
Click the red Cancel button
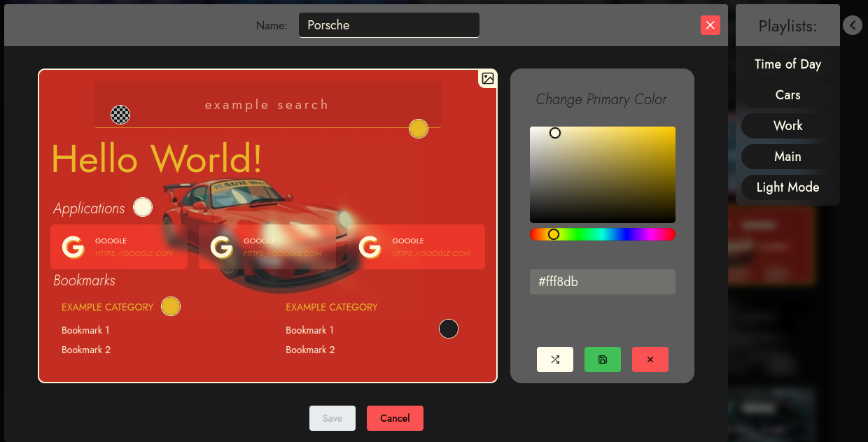[x=395, y=418]
